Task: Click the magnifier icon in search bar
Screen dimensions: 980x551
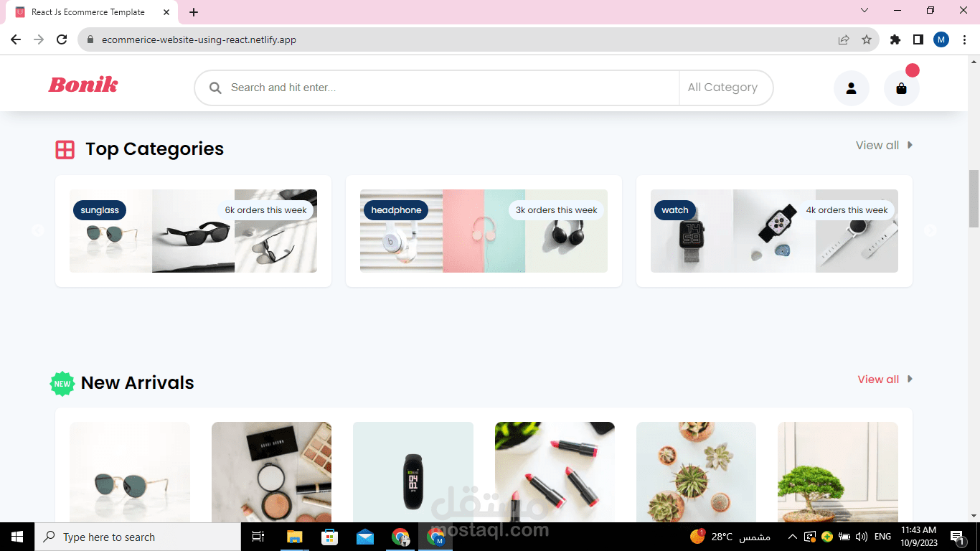Action: click(x=215, y=88)
